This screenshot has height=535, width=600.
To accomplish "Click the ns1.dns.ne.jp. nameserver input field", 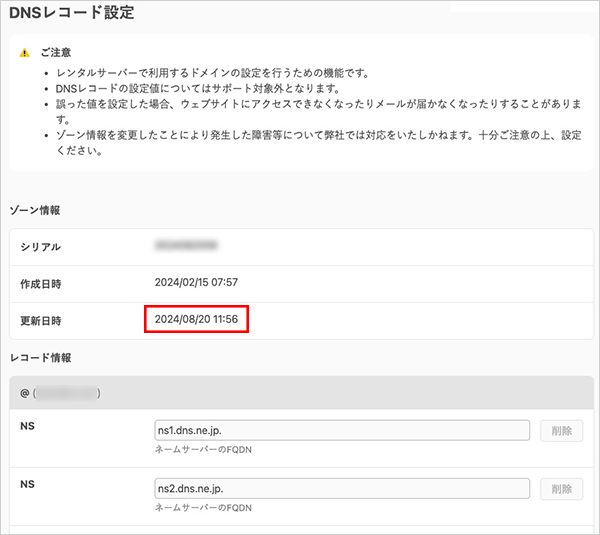I will pos(340,430).
